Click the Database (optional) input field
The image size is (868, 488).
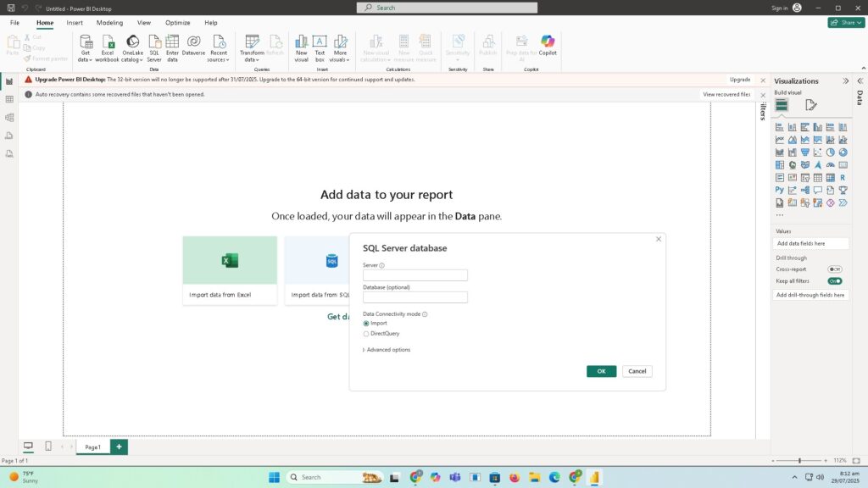(415, 297)
